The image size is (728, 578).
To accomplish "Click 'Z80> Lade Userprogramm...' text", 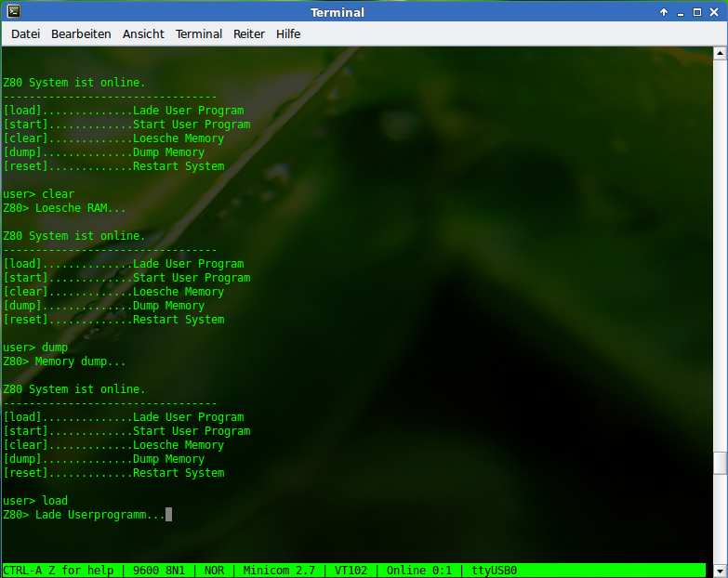I will tap(84, 515).
